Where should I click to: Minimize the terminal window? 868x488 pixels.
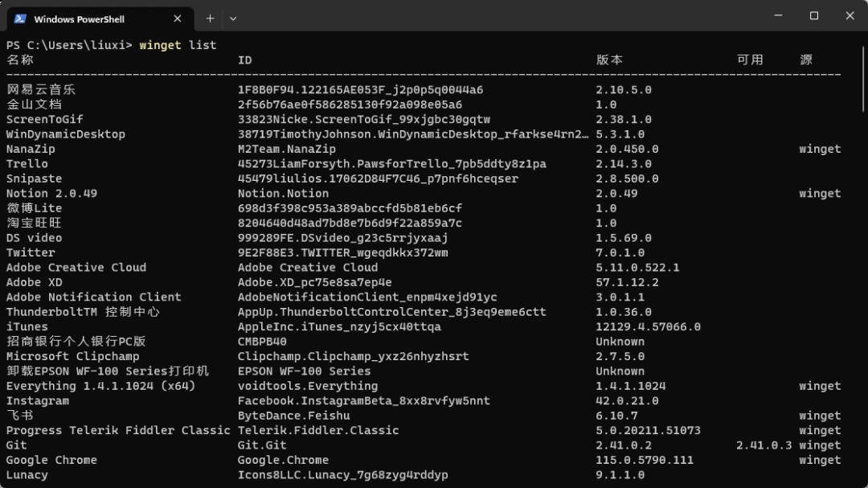[778, 15]
